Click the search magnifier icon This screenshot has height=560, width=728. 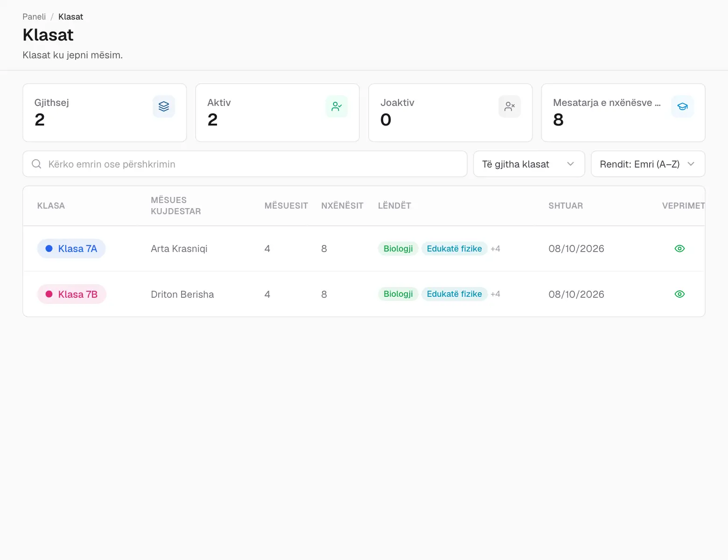(x=36, y=164)
